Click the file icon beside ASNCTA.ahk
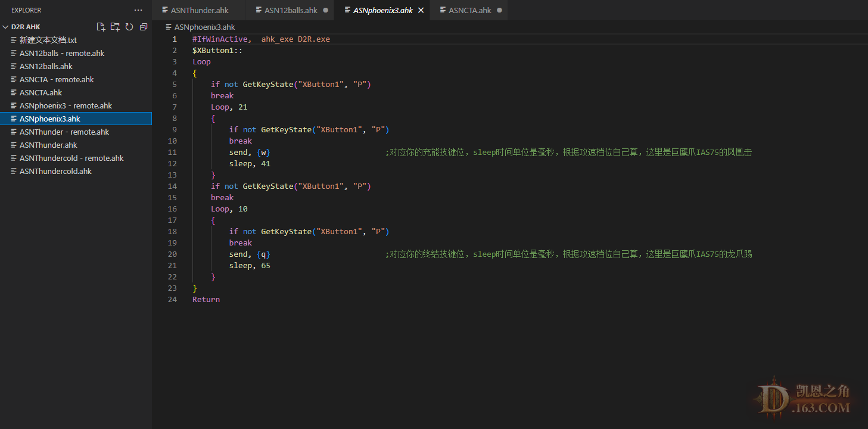868x429 pixels. pos(14,92)
